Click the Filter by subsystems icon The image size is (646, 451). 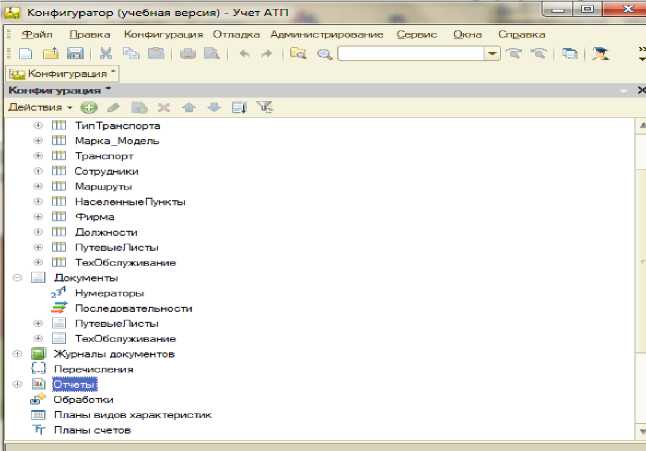pos(264,107)
